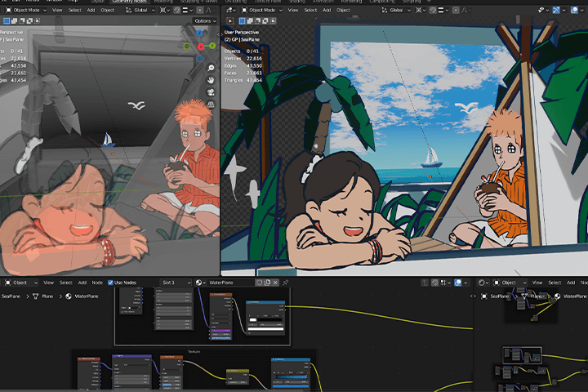Toggle viewport overlays in right viewport
The image size is (588, 392).
pyautogui.click(x=574, y=10)
